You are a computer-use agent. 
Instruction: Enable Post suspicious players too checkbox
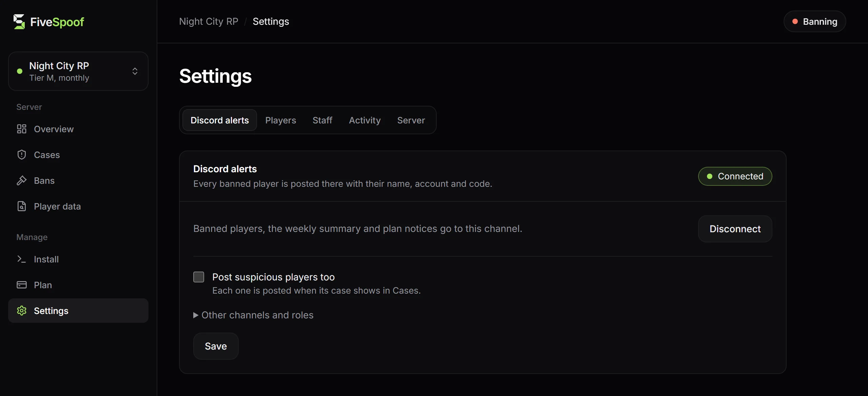click(x=199, y=277)
